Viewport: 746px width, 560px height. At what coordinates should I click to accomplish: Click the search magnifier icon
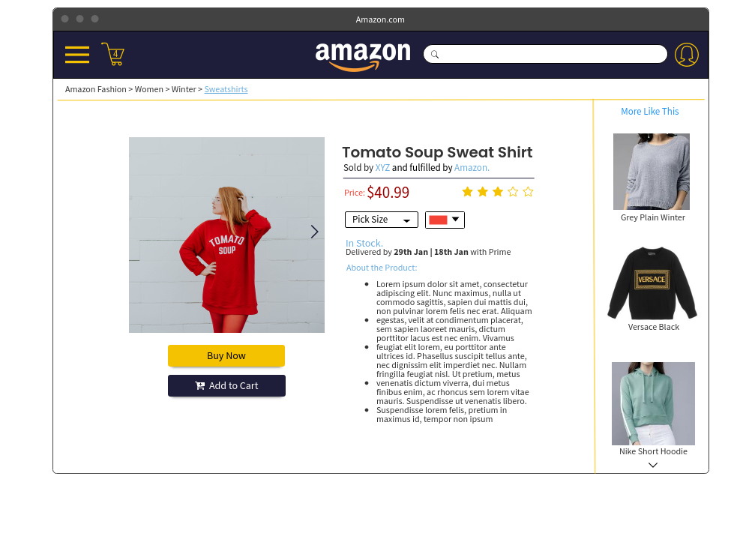[x=434, y=54]
